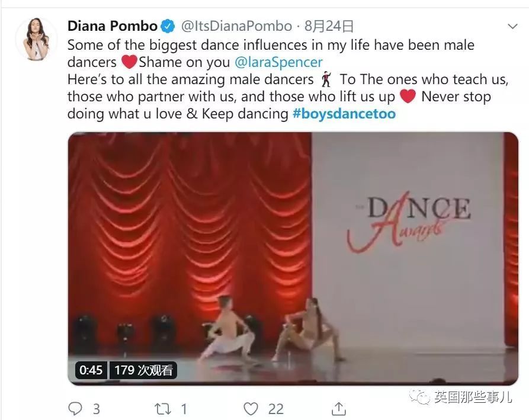Viewport: 529px width, 420px height.
Task: Click the reply count number 3
Action: 97,409
